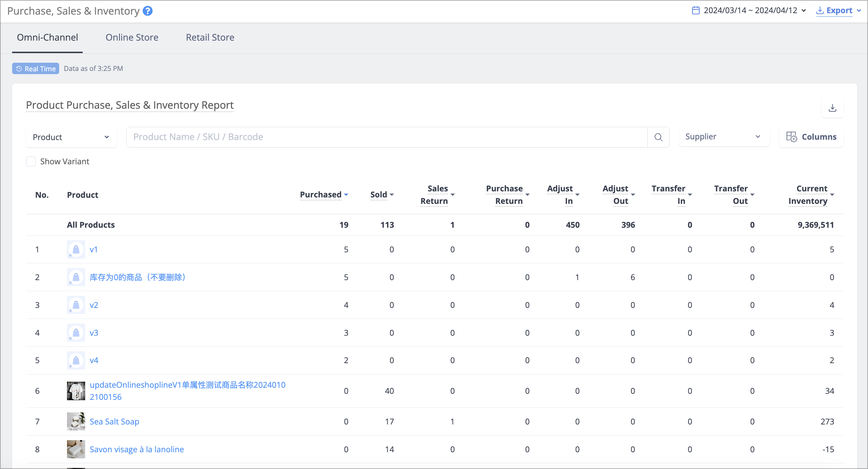Viewport: 868px width, 469px height.
Task: Click the Savon visage product image
Action: (x=76, y=449)
